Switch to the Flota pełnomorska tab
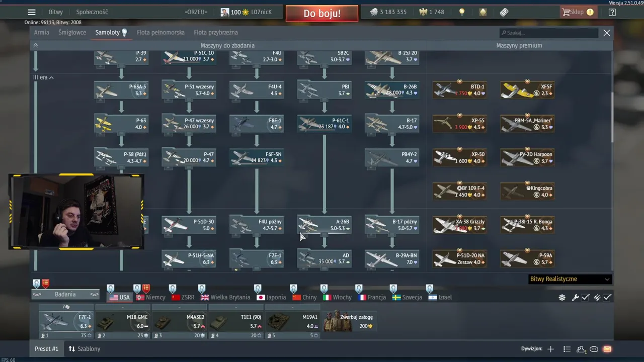This screenshot has height=362, width=644. (x=160, y=32)
